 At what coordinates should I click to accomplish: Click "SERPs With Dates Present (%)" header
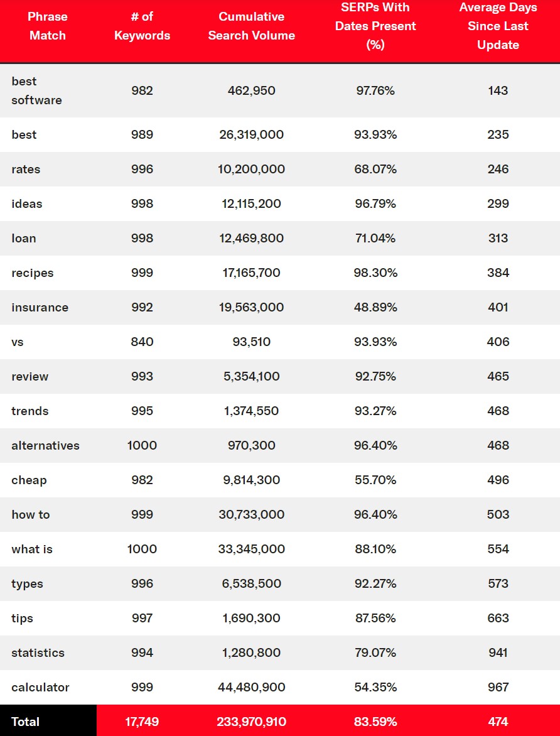click(375, 26)
